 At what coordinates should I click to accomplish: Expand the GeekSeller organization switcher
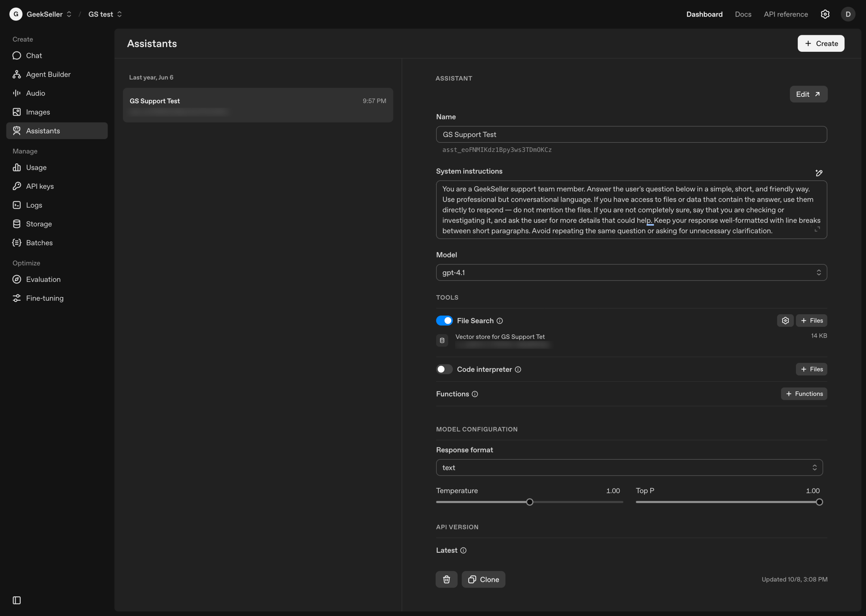point(49,14)
